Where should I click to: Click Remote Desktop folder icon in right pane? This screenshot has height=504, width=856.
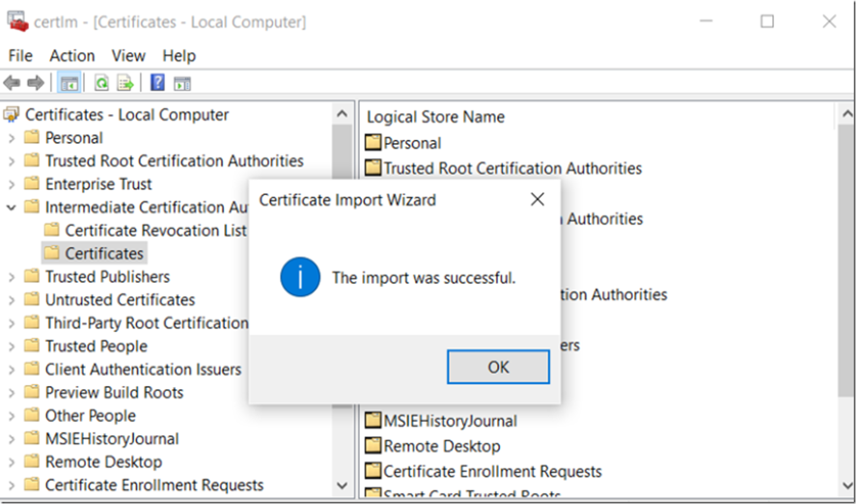point(373,446)
